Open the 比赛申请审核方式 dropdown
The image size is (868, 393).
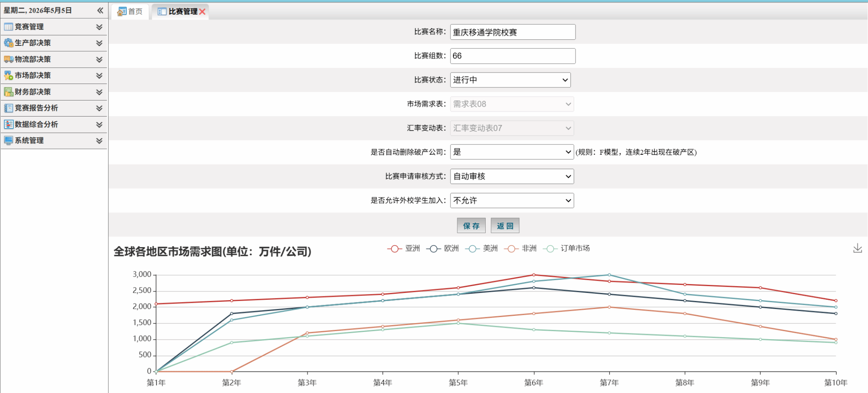click(x=512, y=176)
